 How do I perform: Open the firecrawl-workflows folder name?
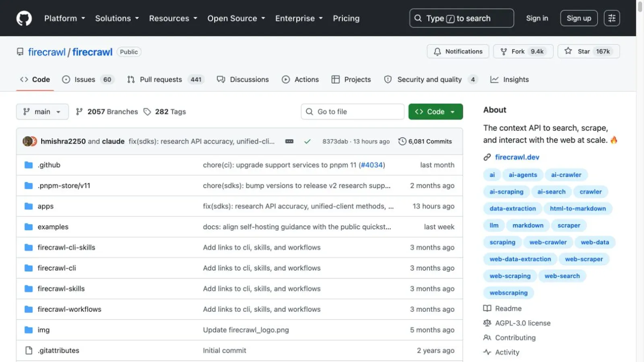70,309
